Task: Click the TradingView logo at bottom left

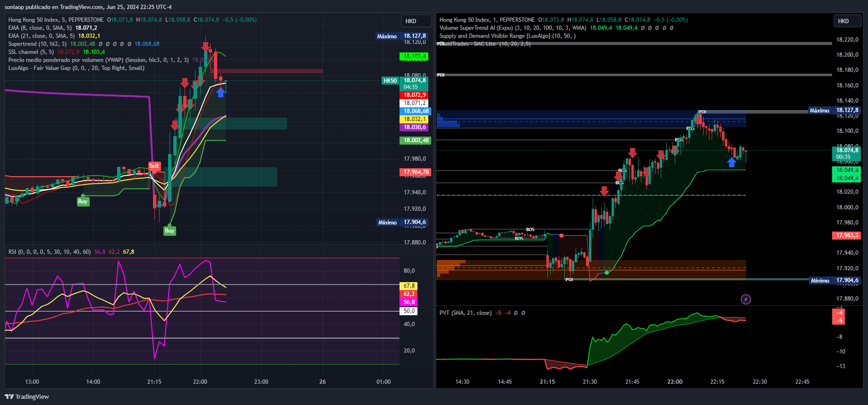Action: (x=27, y=396)
